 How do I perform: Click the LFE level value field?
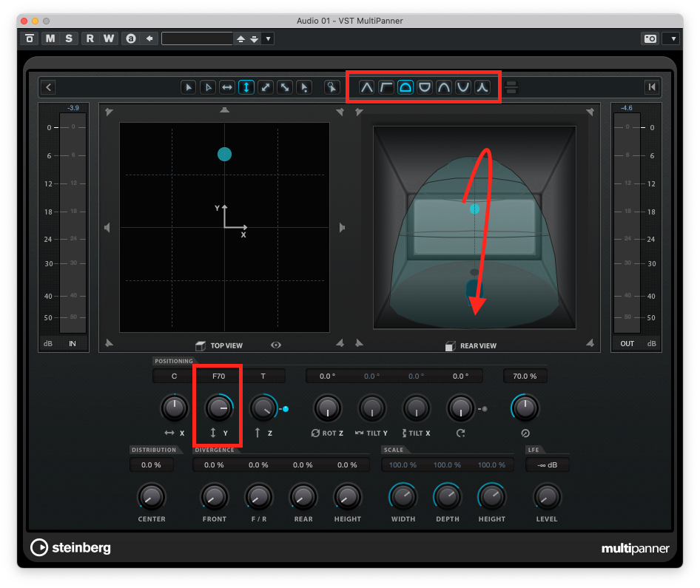pyautogui.click(x=547, y=465)
